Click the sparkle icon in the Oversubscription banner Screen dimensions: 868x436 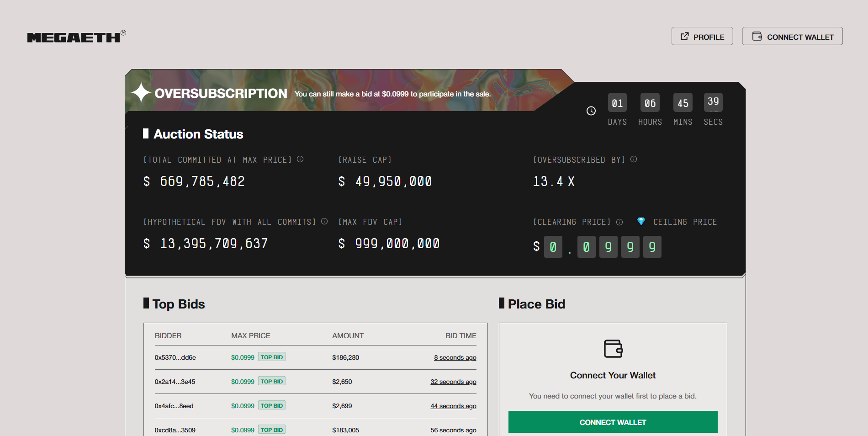[x=141, y=93]
